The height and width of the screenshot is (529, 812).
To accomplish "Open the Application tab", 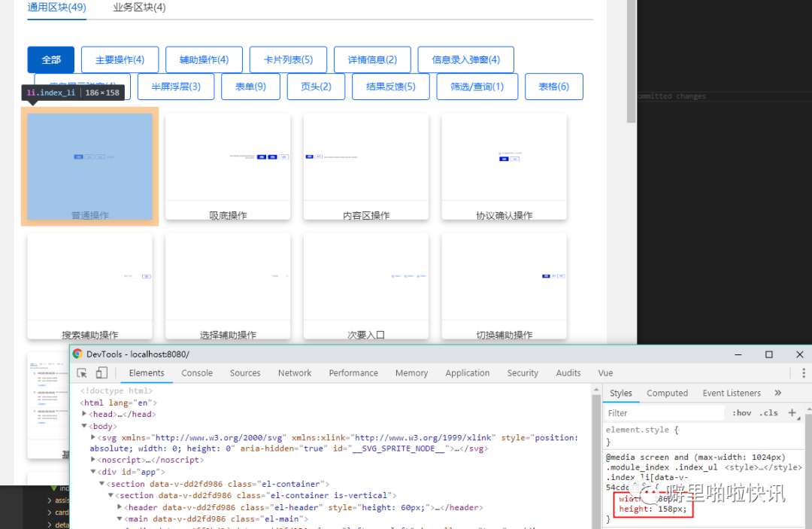I will click(x=467, y=373).
